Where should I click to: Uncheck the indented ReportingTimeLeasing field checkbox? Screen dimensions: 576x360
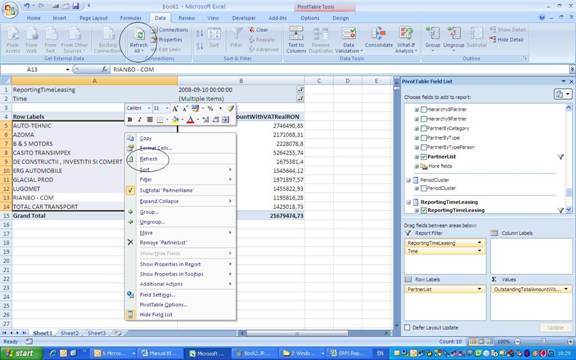424,210
